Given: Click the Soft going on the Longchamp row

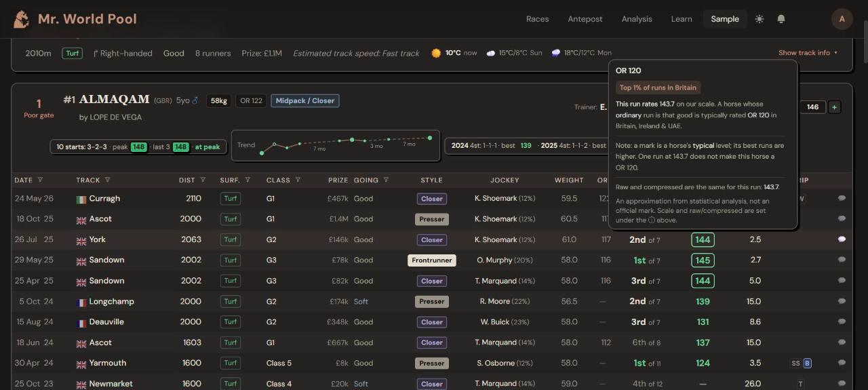Looking at the screenshot, I should 361,302.
